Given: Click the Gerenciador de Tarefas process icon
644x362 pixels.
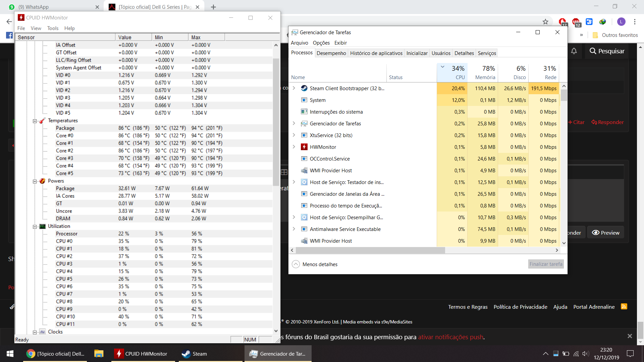Looking at the screenshot, I should (304, 123).
